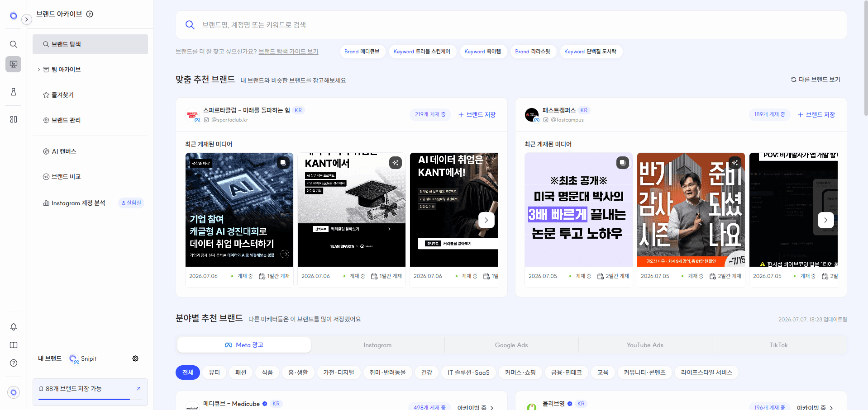Filter by 건강 category
Viewport: 868px width, 410px height.
(x=427, y=372)
